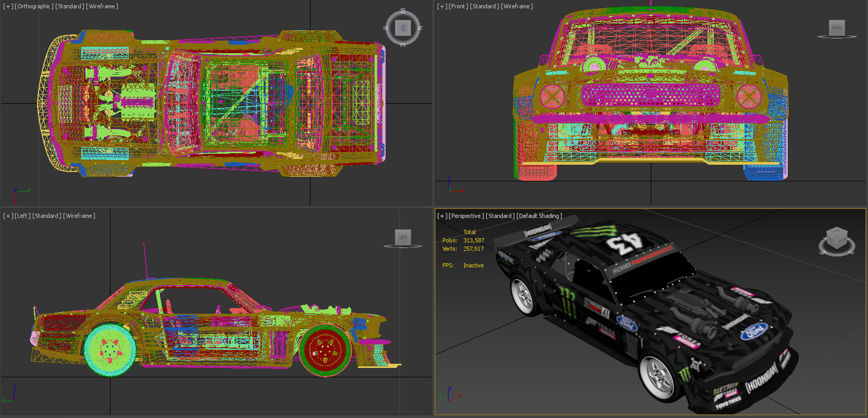Open the Front view label menu
The image size is (868, 418).
click(458, 6)
